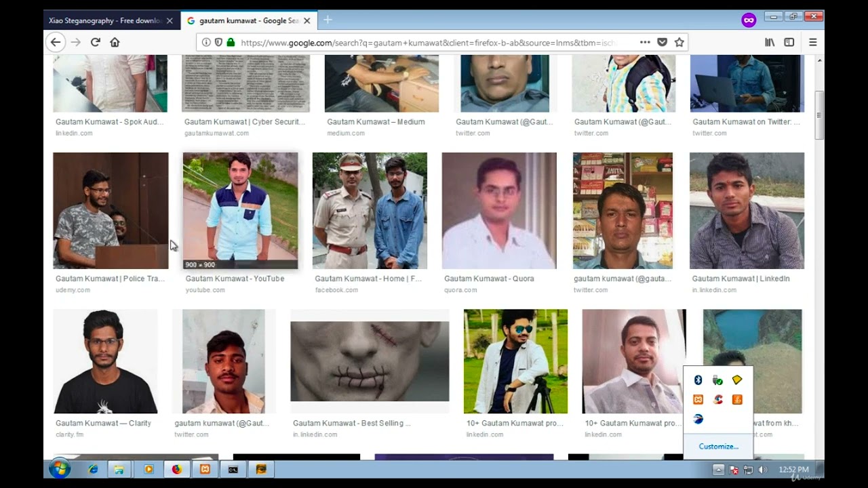
Task: Click the Gautam Kumawat | LinkedIn caption
Action: point(741,279)
